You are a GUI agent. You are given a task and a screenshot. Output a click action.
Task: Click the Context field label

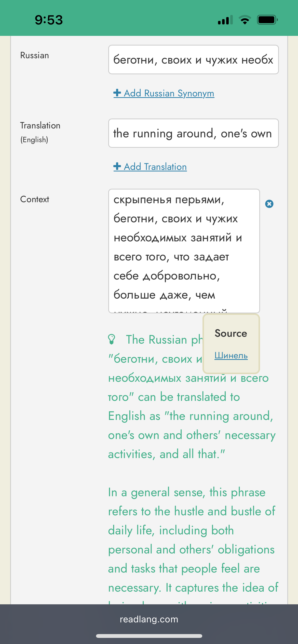pos(35,199)
